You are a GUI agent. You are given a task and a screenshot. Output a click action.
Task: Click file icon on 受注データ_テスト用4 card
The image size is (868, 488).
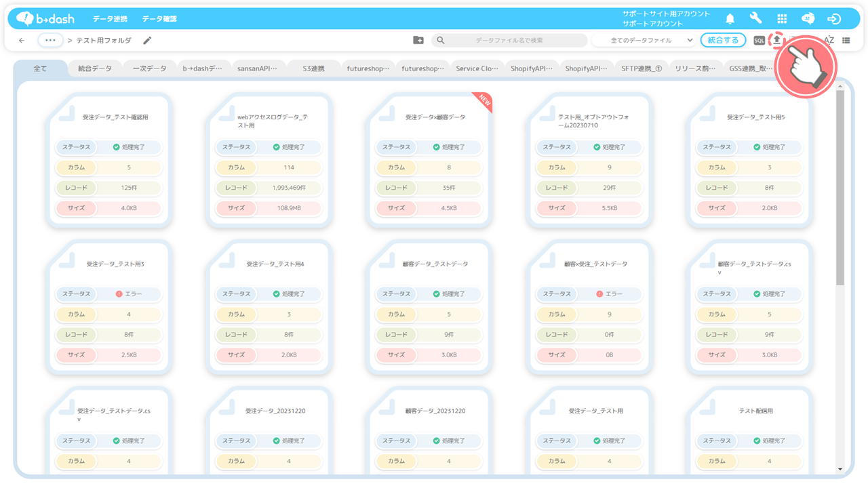coord(226,260)
